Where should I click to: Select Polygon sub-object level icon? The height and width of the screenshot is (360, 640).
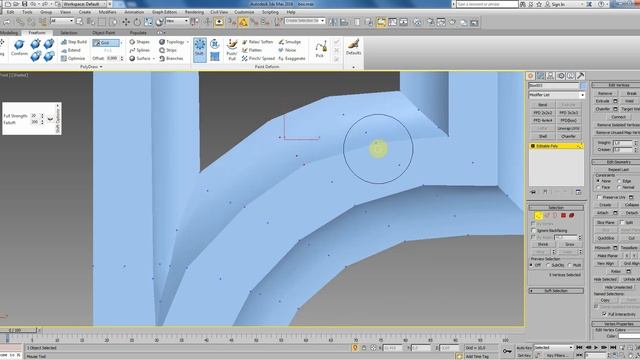[563, 216]
